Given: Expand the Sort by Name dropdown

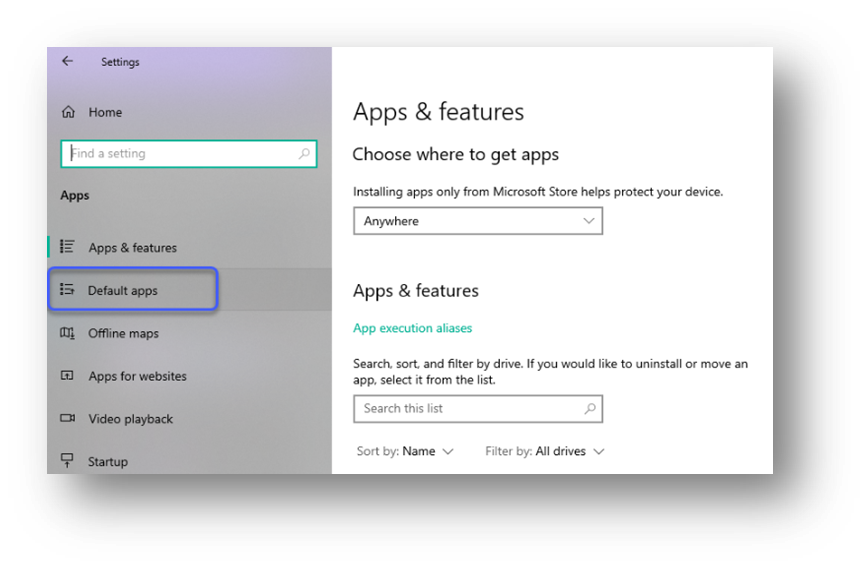Looking at the screenshot, I should pyautogui.click(x=406, y=451).
